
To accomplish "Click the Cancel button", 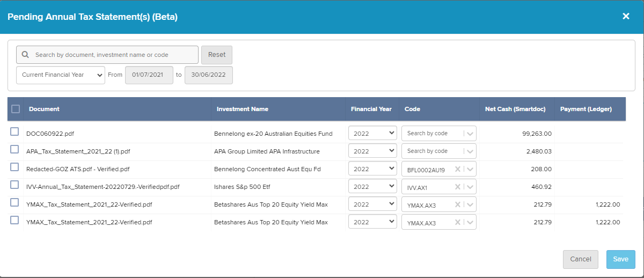I will point(581,259).
